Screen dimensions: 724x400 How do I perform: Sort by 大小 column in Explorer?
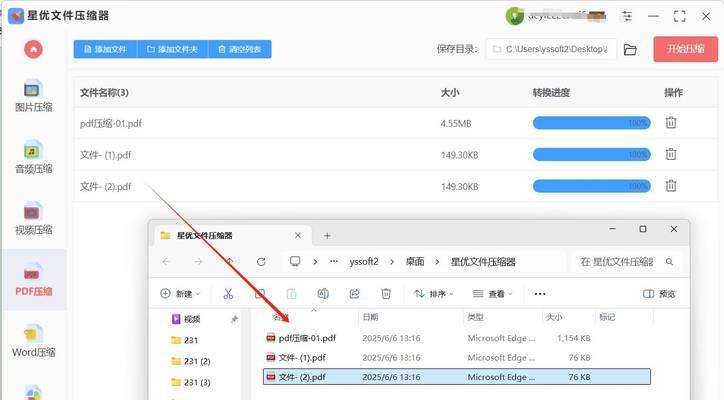coord(554,317)
